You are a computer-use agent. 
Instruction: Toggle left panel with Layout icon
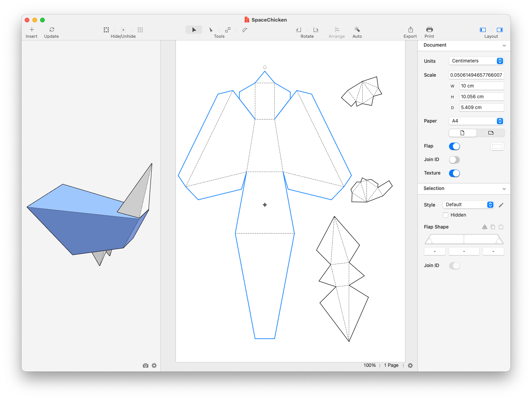point(483,30)
